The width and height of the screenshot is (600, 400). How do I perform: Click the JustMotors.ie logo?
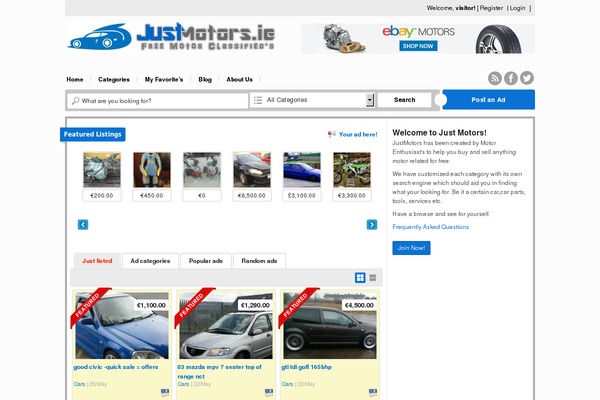(x=170, y=38)
